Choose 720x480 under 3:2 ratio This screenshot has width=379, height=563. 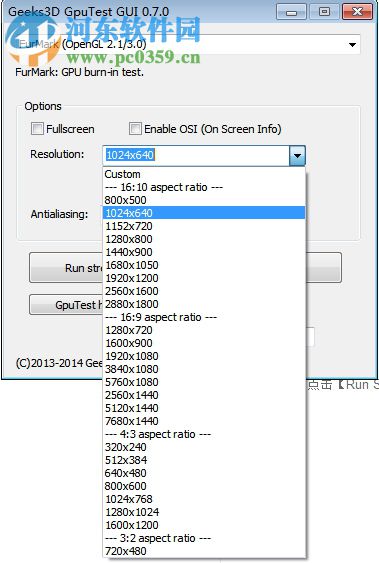[x=204, y=551]
